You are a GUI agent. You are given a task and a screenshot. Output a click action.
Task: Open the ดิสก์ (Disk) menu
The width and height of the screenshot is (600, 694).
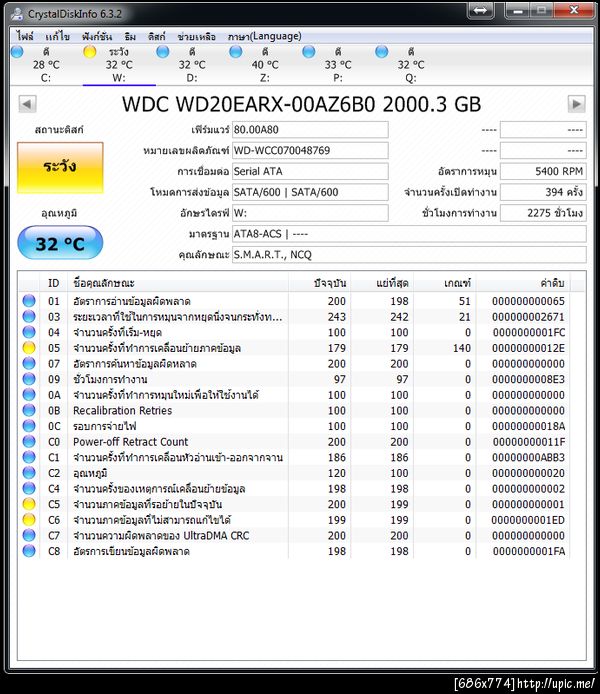157,36
